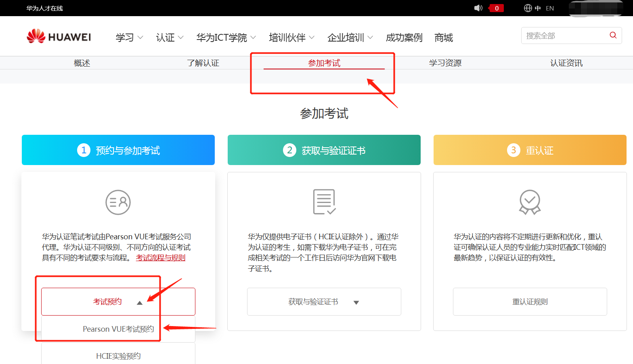Click the speaker announcement icon
633x364 pixels.
pos(478,8)
